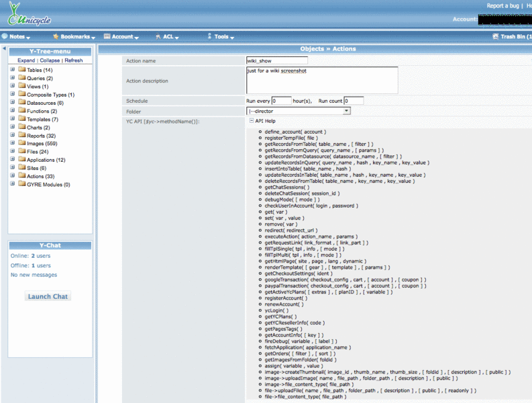Click the Run count input field
The image size is (532, 403).
click(353, 101)
